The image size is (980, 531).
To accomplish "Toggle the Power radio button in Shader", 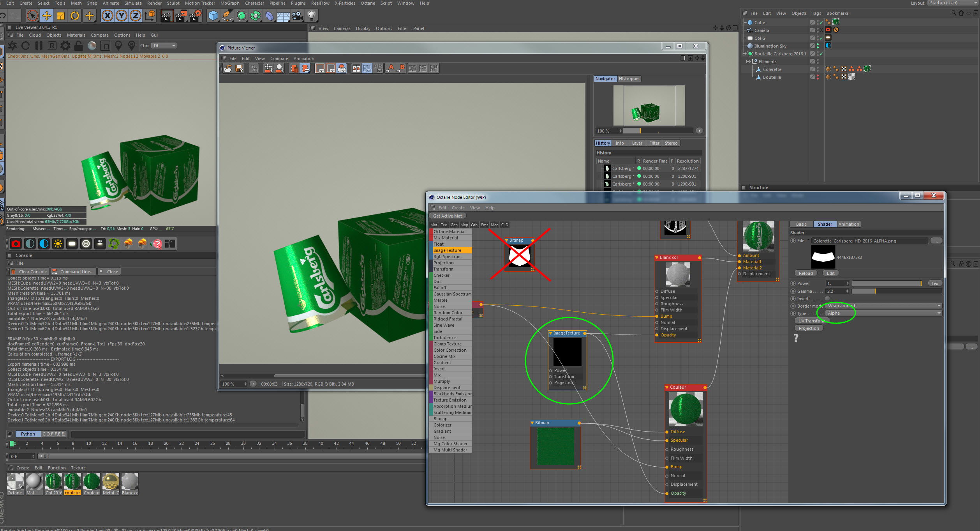I will coord(793,283).
